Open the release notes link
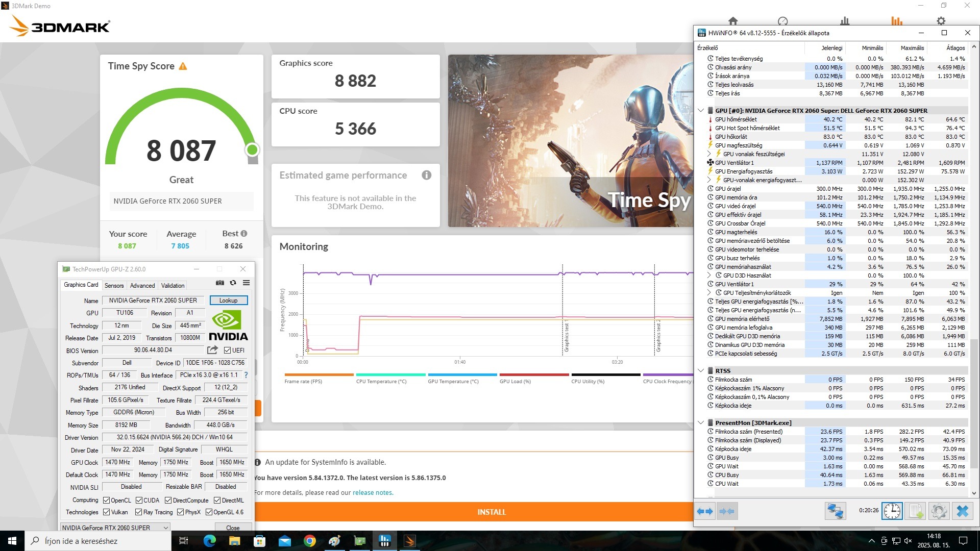Screen dimensions: 980x551 [x=373, y=493]
